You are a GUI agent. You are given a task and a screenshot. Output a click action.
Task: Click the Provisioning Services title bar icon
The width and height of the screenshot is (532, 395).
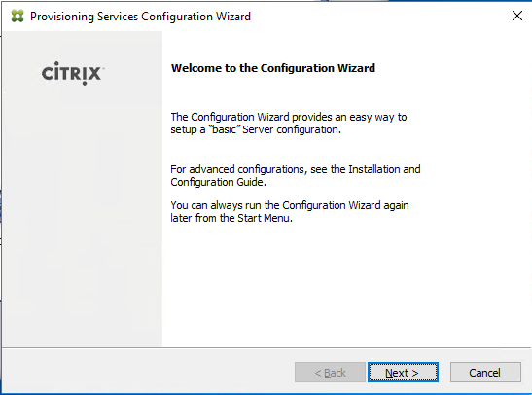click(18, 16)
